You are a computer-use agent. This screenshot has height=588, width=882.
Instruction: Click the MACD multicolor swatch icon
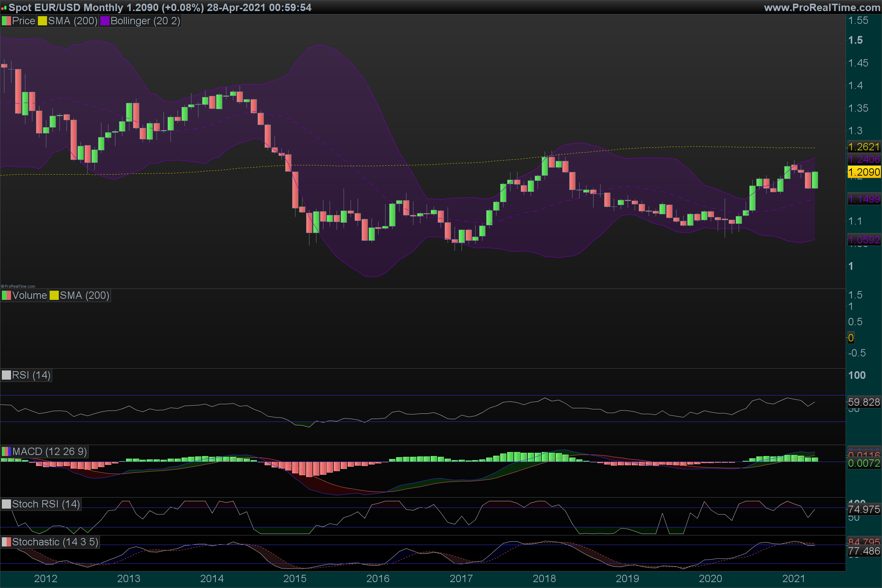coord(6,452)
